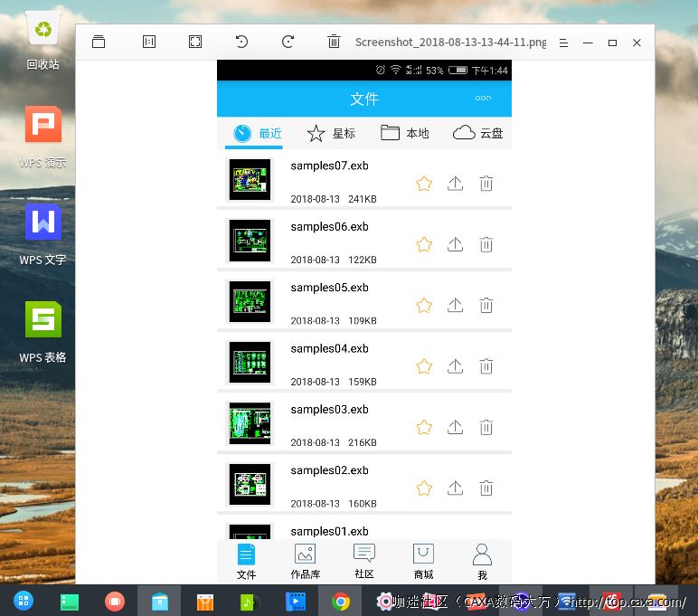The width and height of the screenshot is (698, 616).
Task: Click the fit-to-window icon in toolbar
Action: tap(195, 42)
